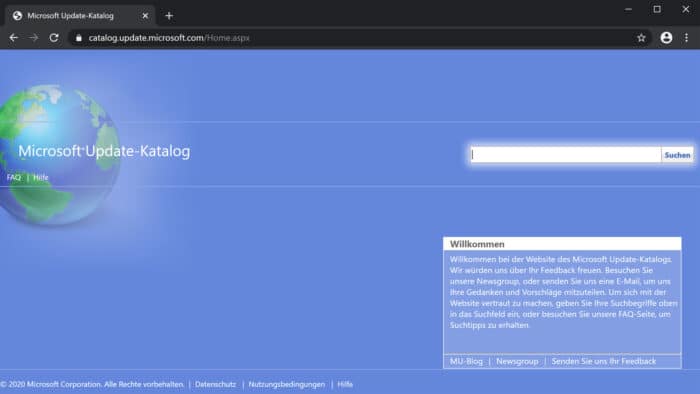Open the MU-Blog link

tap(466, 361)
